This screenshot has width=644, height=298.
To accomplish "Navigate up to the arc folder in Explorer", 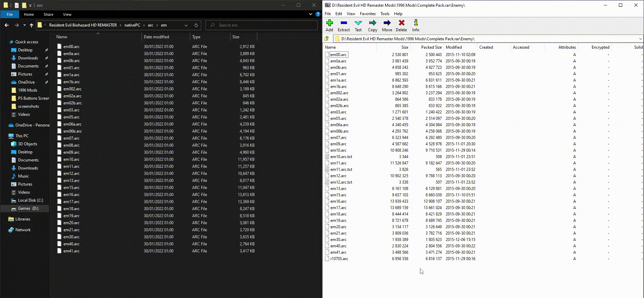I will click(x=32, y=25).
